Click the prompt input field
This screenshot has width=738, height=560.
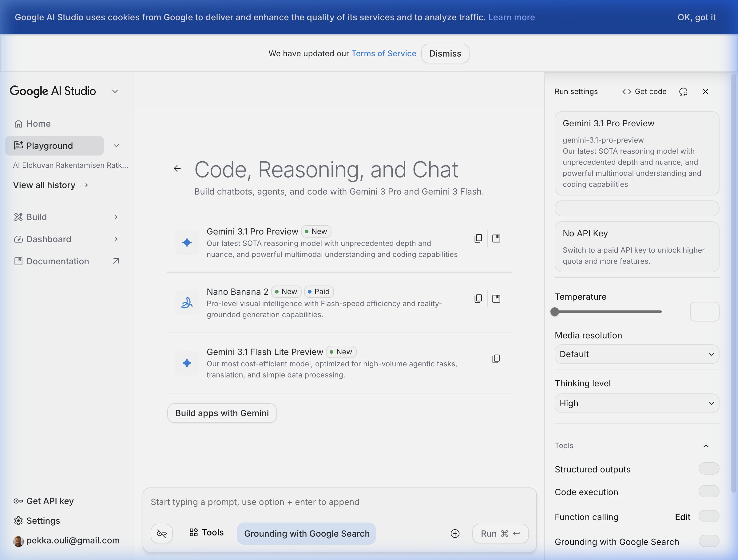334,502
